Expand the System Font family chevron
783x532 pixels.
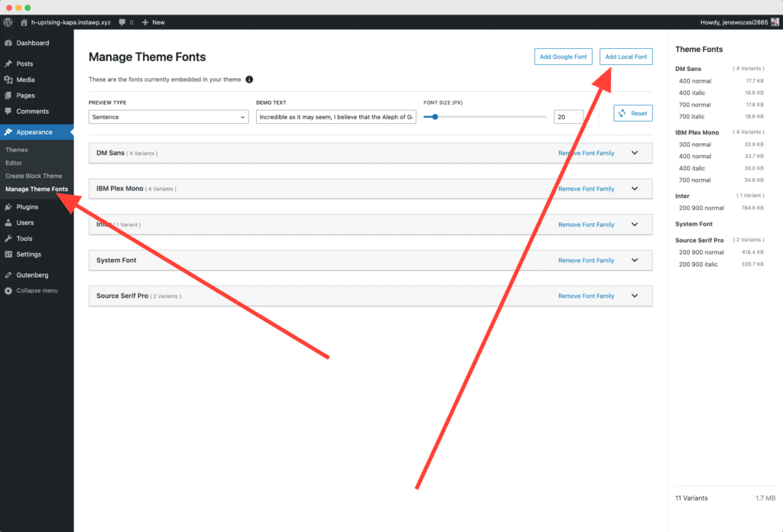point(635,260)
